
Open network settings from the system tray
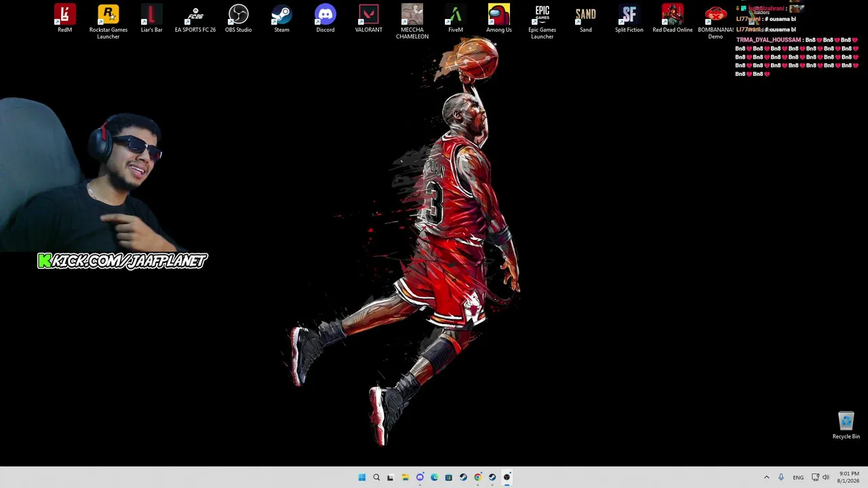815,477
